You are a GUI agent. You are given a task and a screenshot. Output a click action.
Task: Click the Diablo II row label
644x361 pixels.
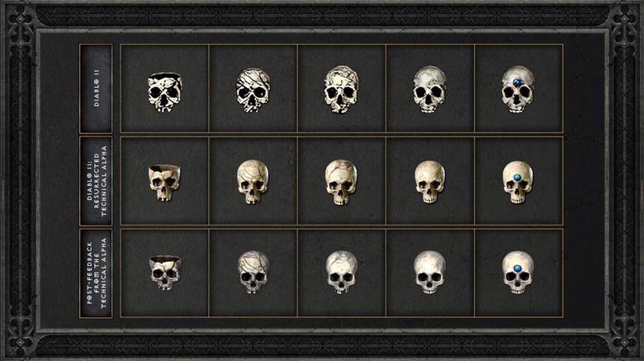96,88
